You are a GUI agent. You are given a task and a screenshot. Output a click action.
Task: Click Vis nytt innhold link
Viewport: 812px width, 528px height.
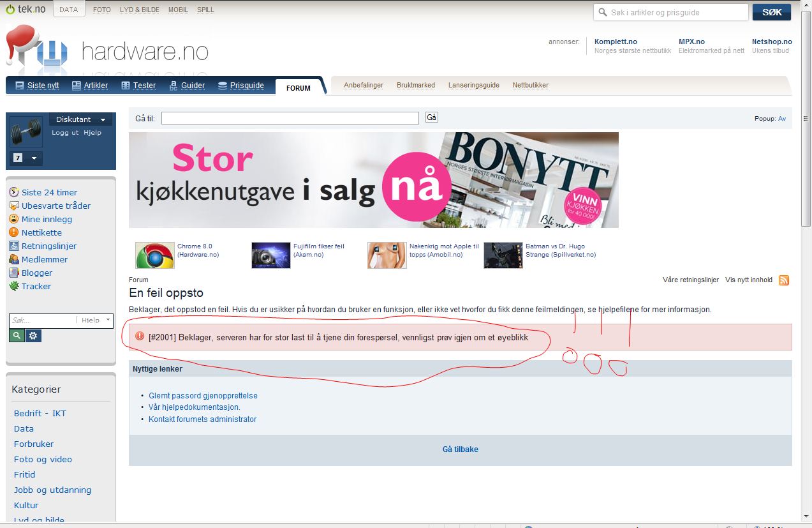click(x=749, y=280)
